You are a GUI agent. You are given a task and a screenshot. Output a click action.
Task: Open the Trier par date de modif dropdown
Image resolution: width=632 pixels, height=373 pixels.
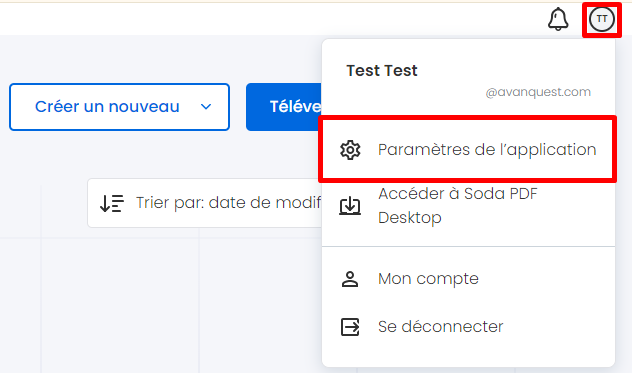point(205,203)
